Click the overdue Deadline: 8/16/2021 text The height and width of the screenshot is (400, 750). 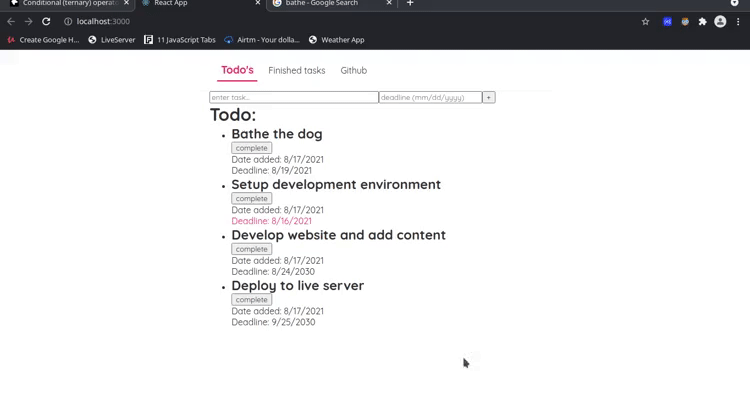click(x=271, y=221)
